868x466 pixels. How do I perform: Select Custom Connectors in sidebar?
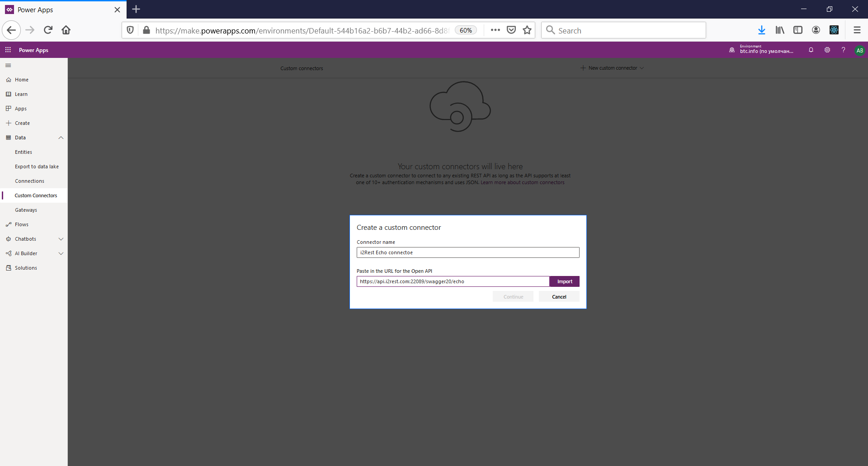[x=34, y=195]
